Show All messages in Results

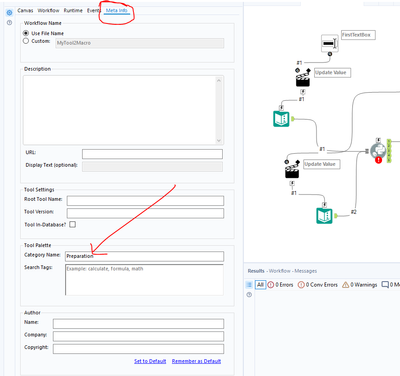[260, 285]
